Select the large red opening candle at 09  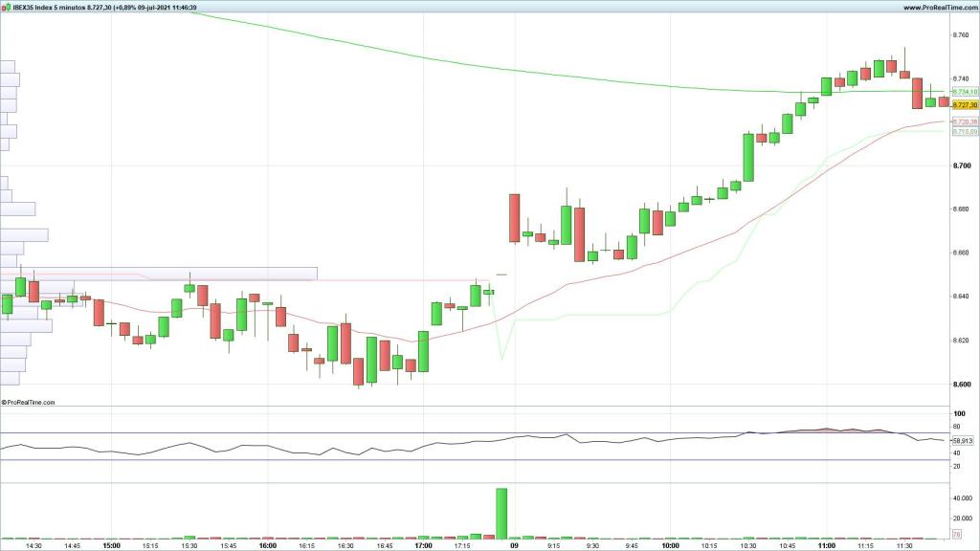[x=514, y=217]
